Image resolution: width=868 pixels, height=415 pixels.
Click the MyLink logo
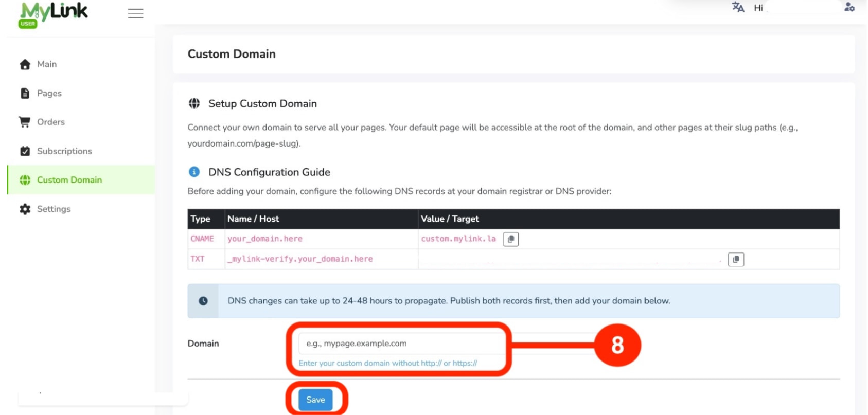point(53,15)
